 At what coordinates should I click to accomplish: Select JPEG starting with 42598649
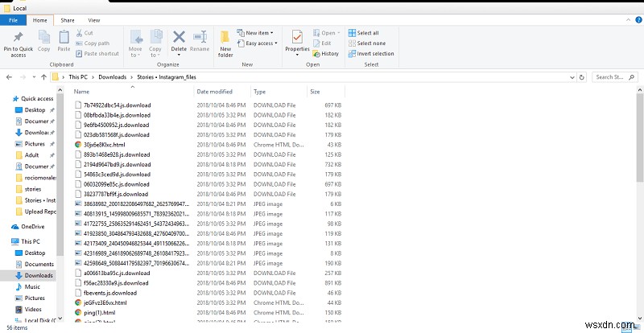(133, 263)
